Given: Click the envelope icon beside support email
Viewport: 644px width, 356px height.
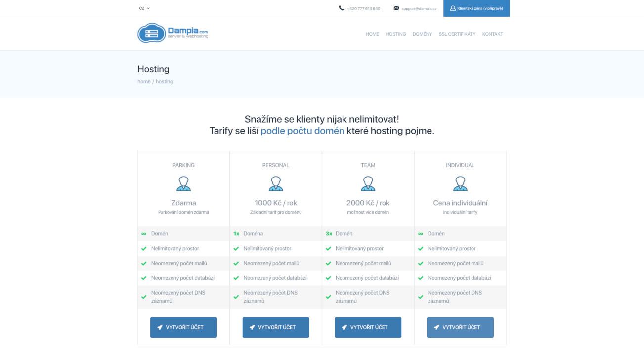Looking at the screenshot, I should 396,8.
